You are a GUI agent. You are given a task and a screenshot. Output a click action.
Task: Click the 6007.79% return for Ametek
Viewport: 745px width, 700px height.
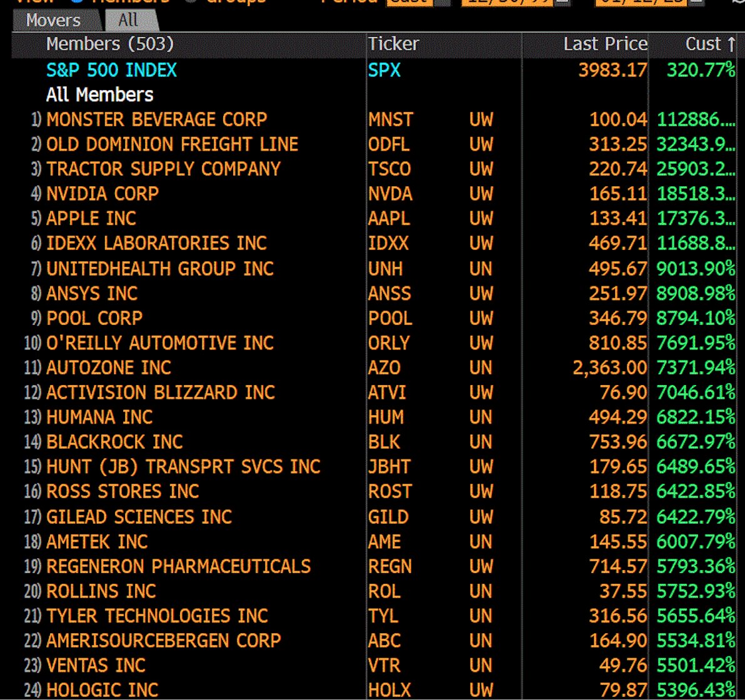click(696, 542)
